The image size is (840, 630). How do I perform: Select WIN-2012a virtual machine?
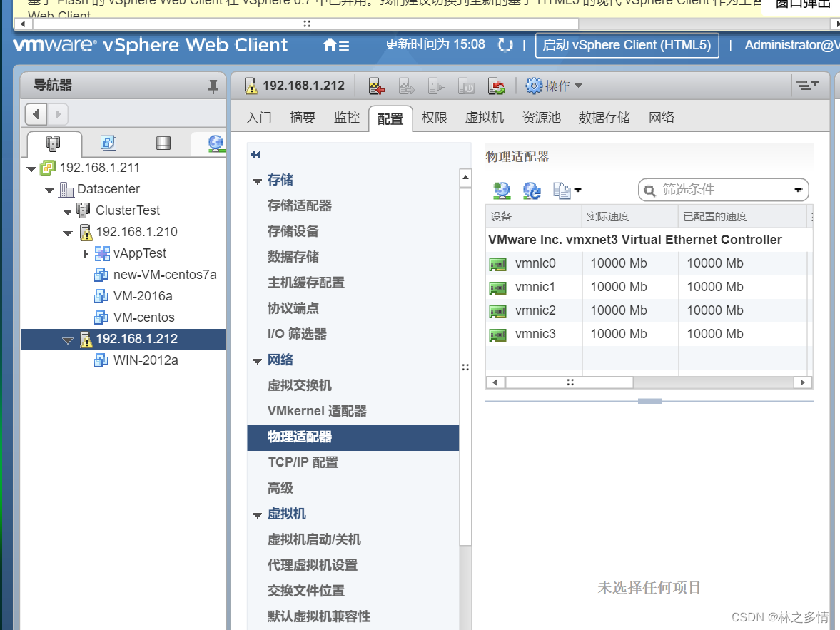[145, 360]
